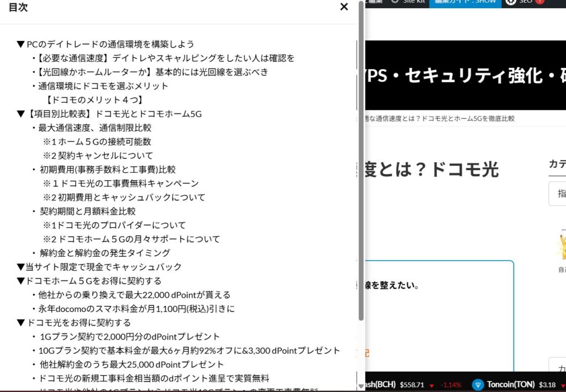Click the red SEO notification badge
This screenshot has height=392, width=566.
coord(539,2)
